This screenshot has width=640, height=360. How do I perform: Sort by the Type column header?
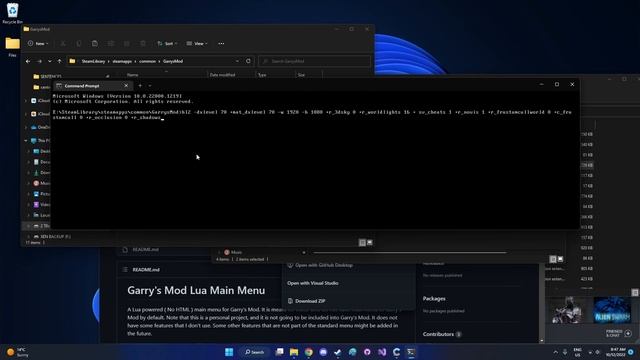(262, 75)
